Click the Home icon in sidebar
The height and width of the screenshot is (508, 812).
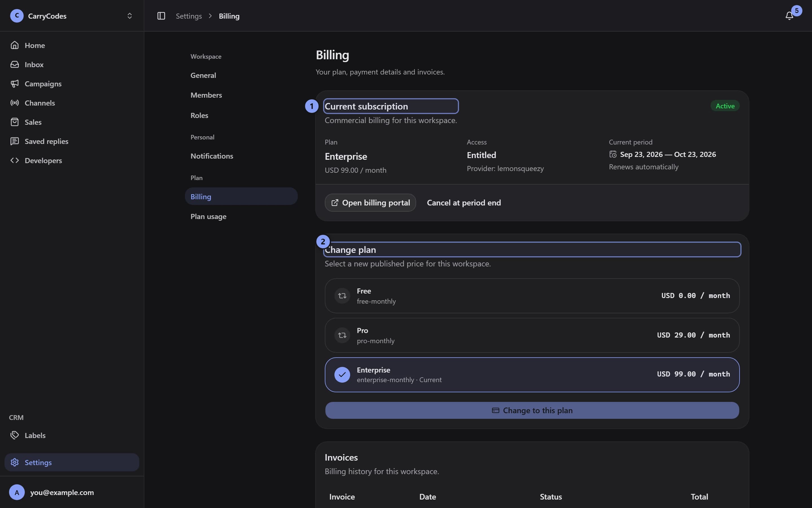[x=14, y=45]
